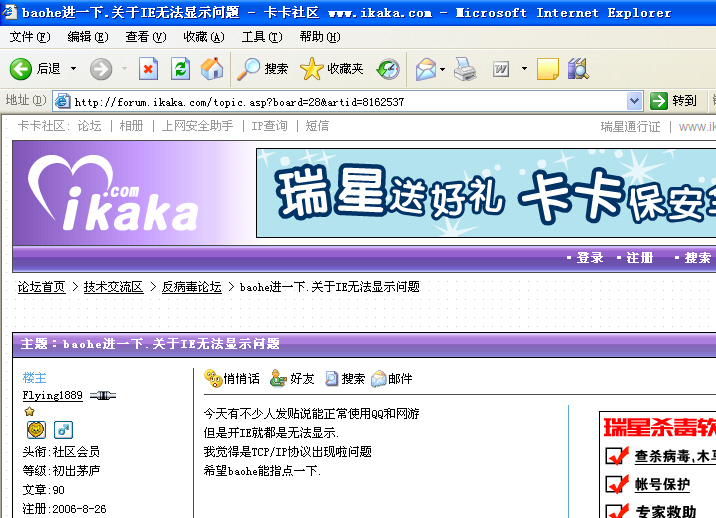Screen dimensions: 716x518
Task: Go to 论坛首页 breadcrumb
Action: pos(42,287)
